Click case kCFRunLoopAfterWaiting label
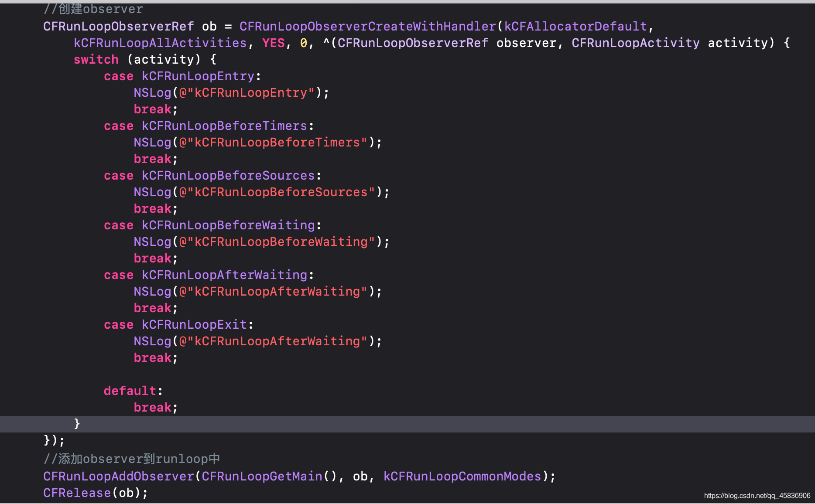This screenshot has width=815, height=504. coord(209,275)
